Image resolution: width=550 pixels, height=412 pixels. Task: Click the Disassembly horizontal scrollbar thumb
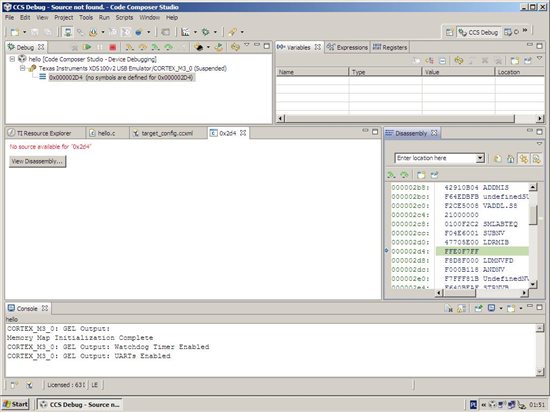[459, 292]
